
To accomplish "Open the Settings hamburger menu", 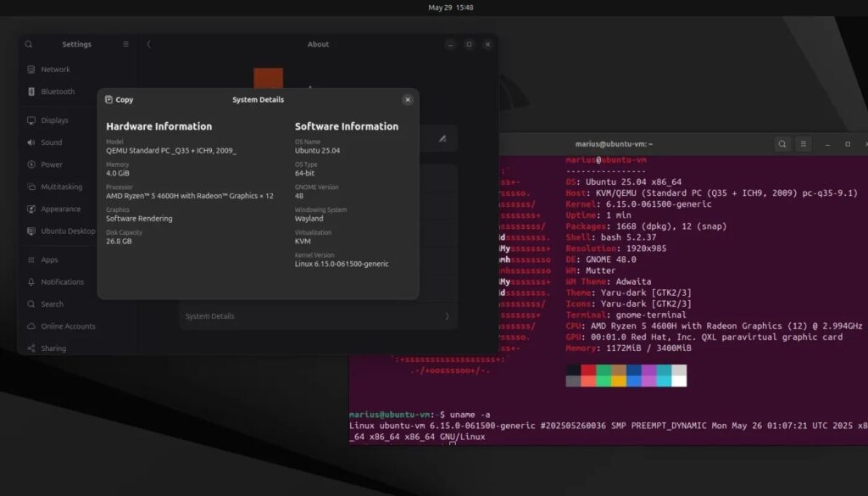I will pos(126,44).
